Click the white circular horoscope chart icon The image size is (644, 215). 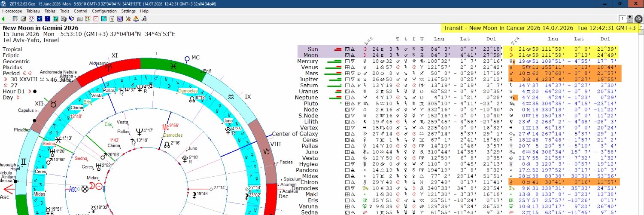pos(31,19)
